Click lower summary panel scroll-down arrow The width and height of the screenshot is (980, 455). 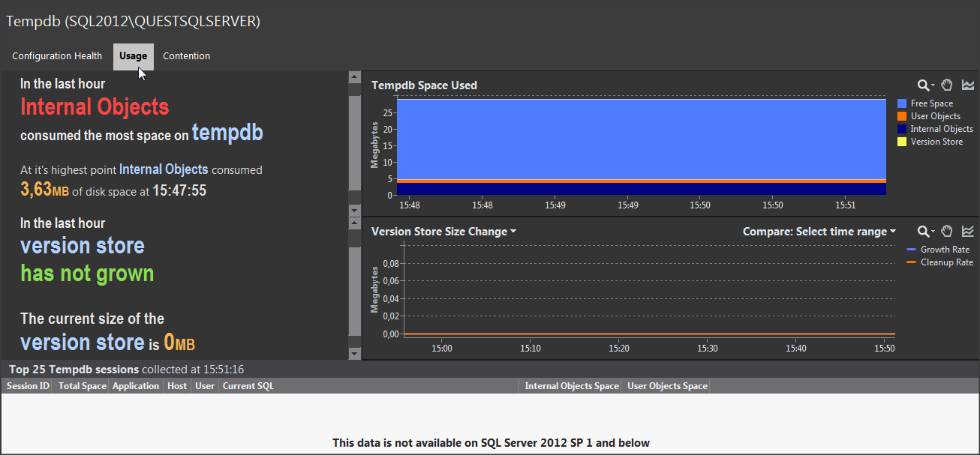click(x=355, y=353)
